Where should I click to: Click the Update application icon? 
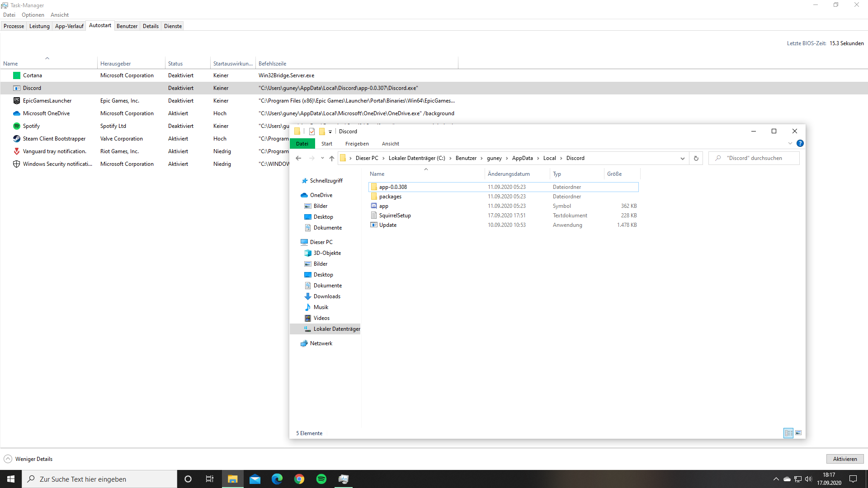[x=374, y=225]
